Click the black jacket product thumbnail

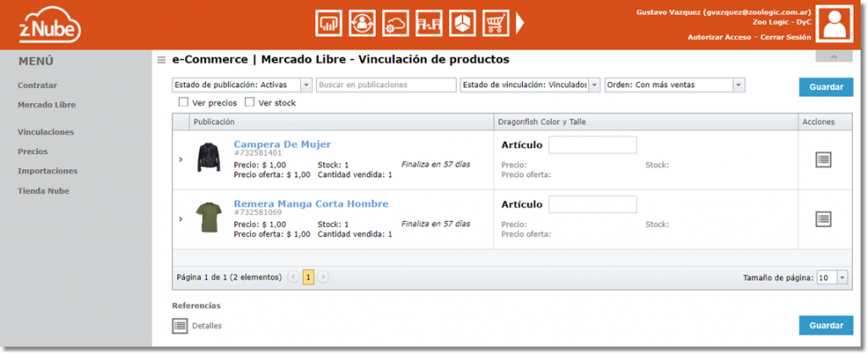pos(209,157)
